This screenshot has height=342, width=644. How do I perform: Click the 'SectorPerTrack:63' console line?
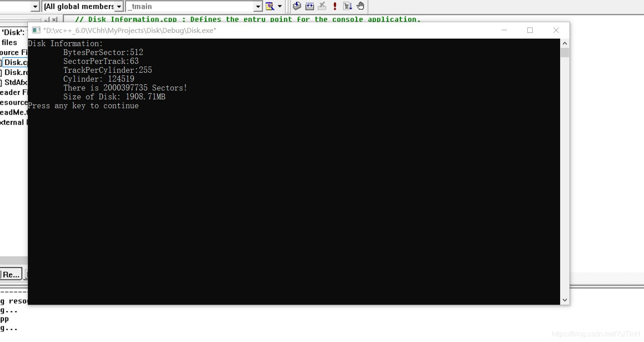(x=101, y=61)
